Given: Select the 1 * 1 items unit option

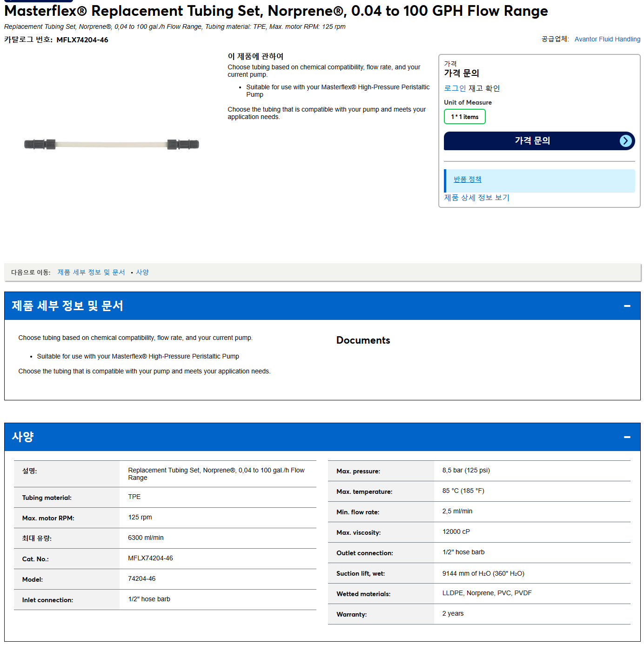Looking at the screenshot, I should click(x=464, y=117).
